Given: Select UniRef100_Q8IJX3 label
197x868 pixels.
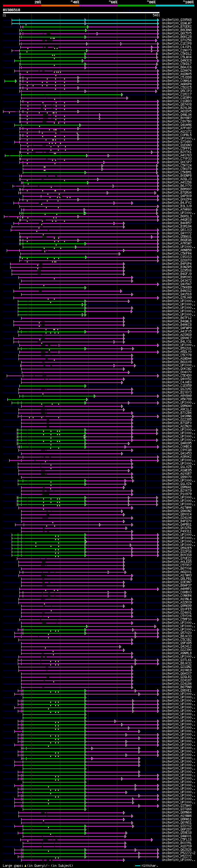Looking at the screenshot, I should click(176, 230).
